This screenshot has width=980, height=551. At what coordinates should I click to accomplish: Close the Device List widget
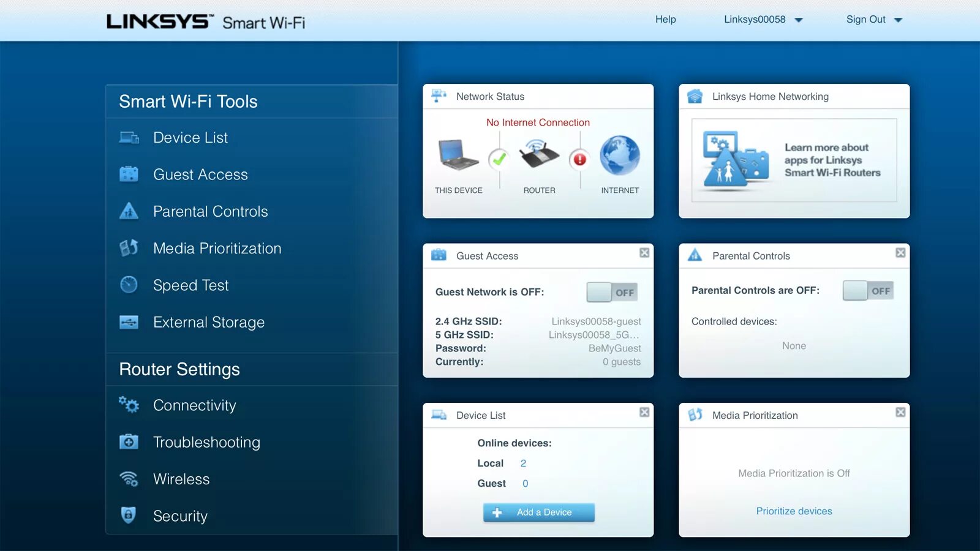tap(644, 412)
